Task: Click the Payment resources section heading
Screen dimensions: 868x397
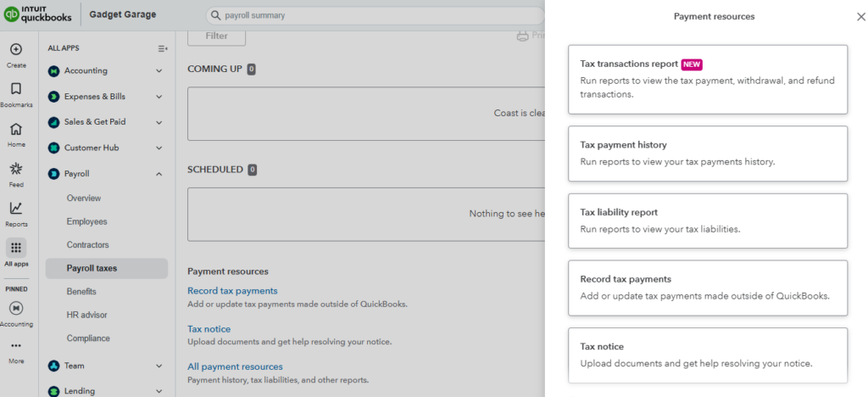Action: [228, 271]
